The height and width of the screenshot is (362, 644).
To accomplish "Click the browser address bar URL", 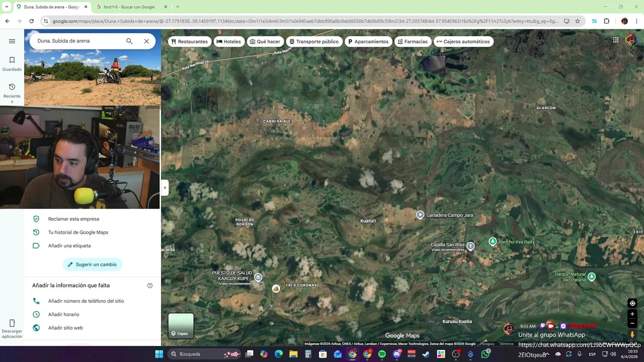I will tap(305, 21).
